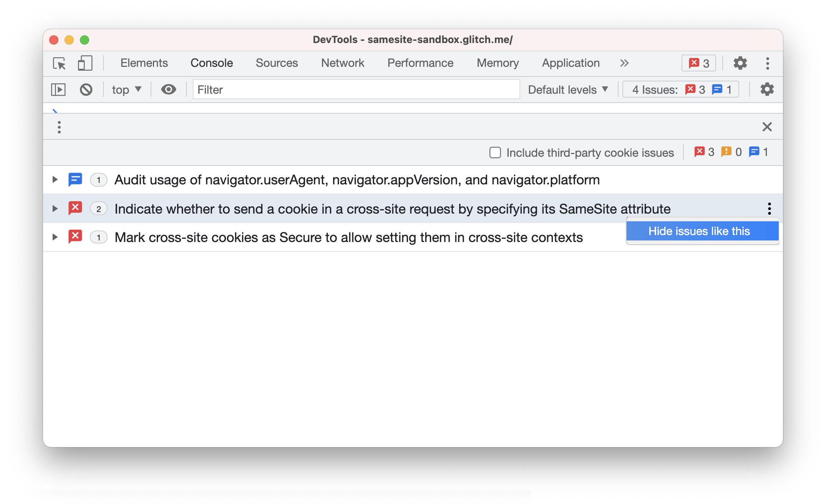Viewport: 826px width, 504px height.
Task: Clear the console with the ban icon
Action: coord(86,90)
